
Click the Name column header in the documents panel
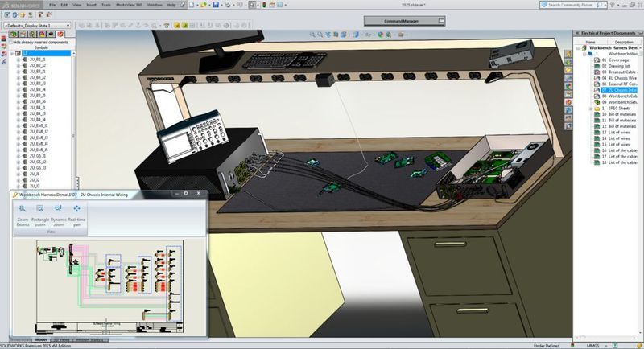[590, 43]
